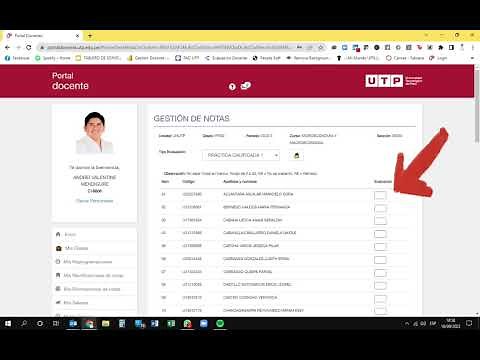
Task: Click the taskbar clock and date
Action: click(451, 323)
